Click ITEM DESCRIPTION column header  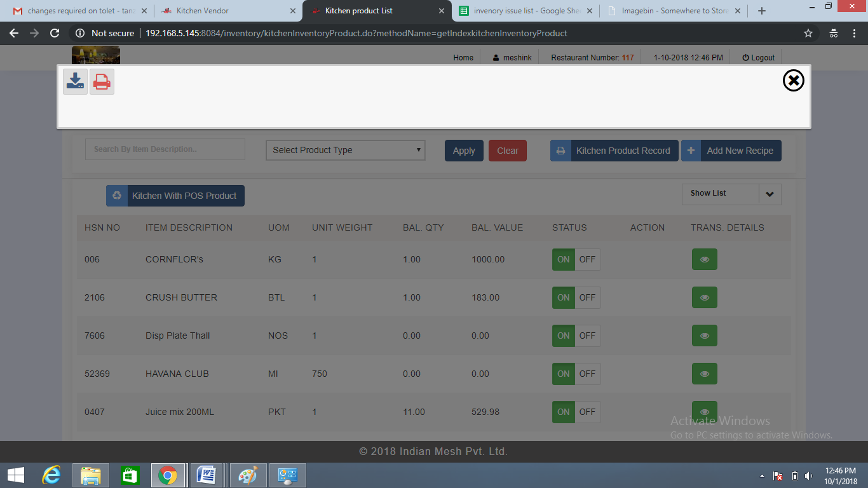point(189,227)
